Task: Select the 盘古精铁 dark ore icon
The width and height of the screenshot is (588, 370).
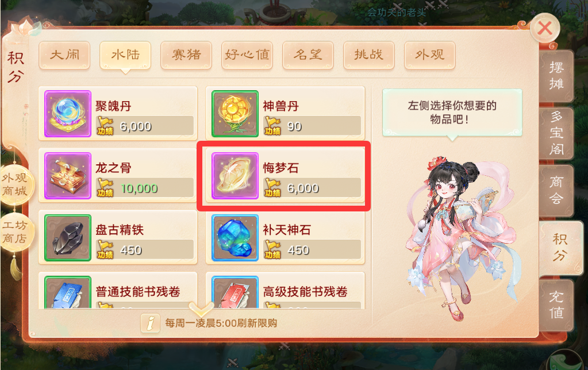Action: 68,238
